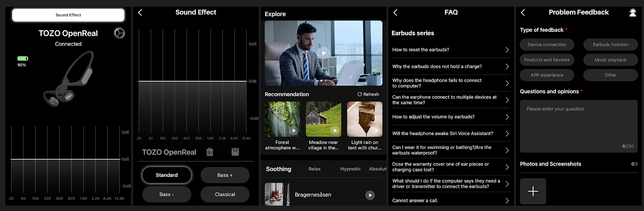Viewport: 644px width, 211px height.
Task: Open device settings gear next to TOZO OpenReal
Action: pos(119,33)
